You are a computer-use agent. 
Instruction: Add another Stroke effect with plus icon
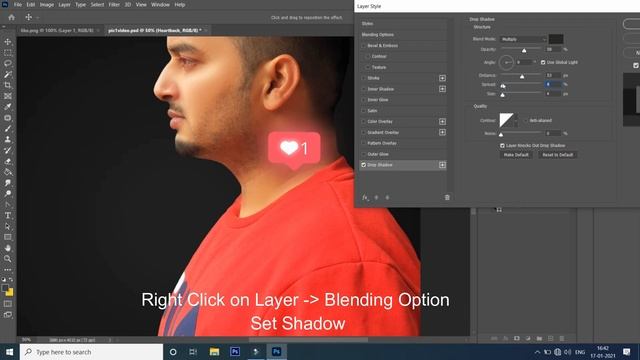(442, 78)
